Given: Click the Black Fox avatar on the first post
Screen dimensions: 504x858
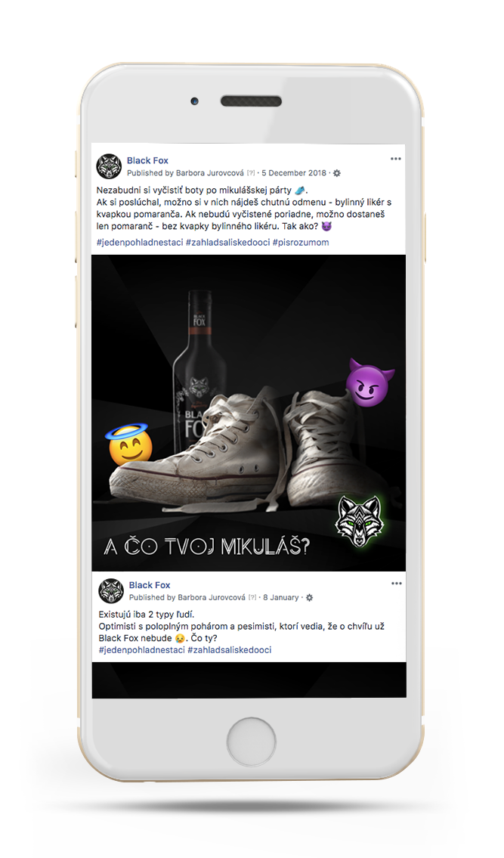Looking at the screenshot, I should pyautogui.click(x=110, y=166).
